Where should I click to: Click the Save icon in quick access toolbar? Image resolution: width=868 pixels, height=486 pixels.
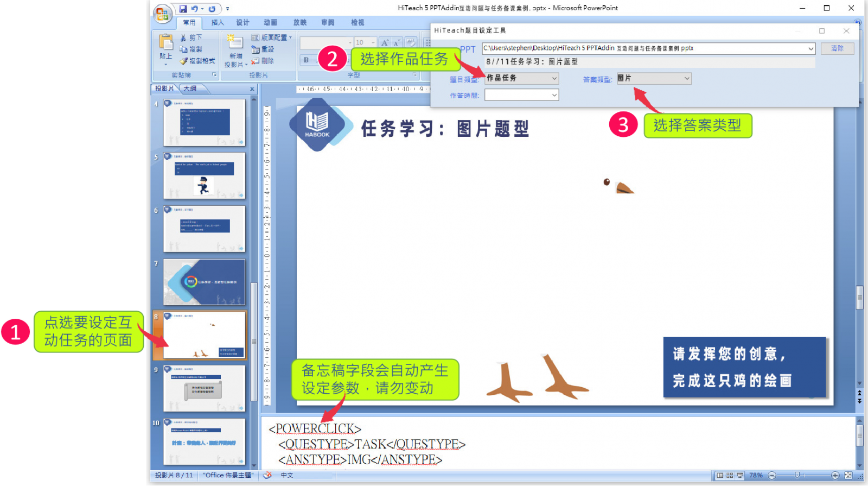(183, 9)
